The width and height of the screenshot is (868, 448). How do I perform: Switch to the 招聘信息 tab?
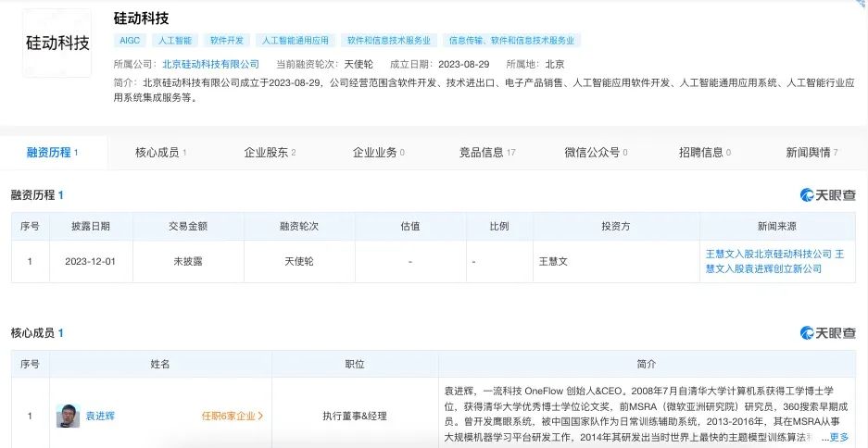[705, 153]
